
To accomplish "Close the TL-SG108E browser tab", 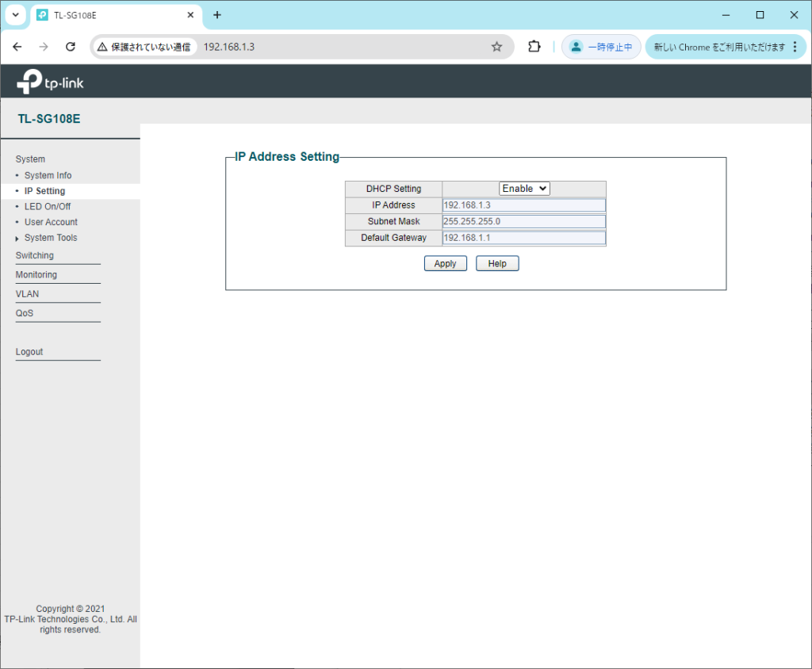I will coord(190,15).
